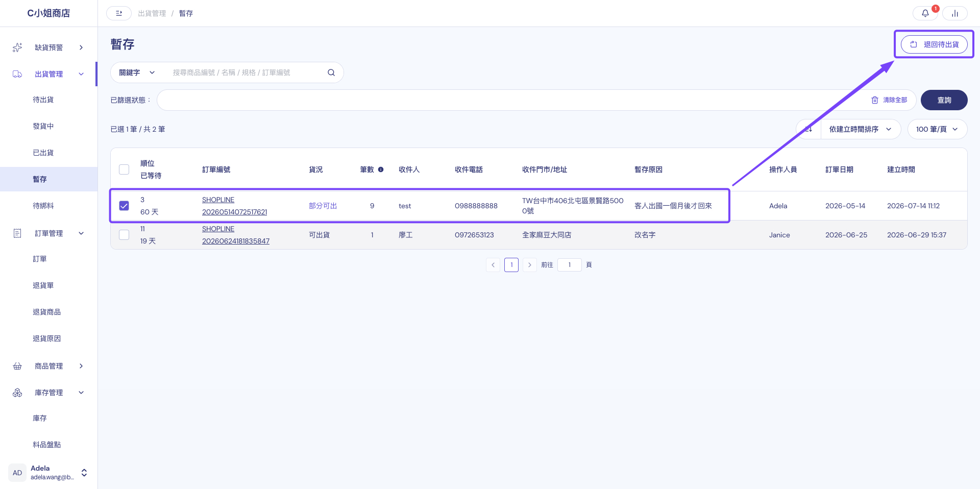Open the 料品盤點 menu item
The image size is (980, 489).
point(47,445)
